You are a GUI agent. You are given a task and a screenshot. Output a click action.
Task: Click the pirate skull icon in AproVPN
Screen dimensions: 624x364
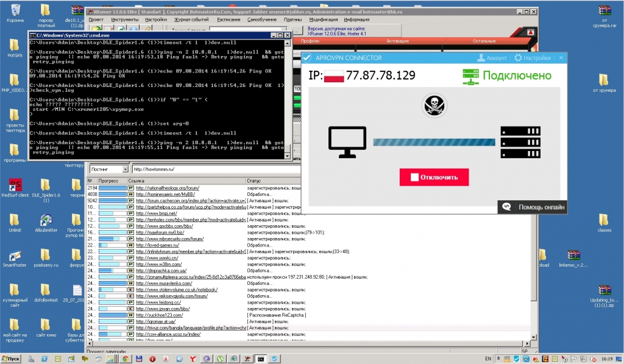[434, 106]
